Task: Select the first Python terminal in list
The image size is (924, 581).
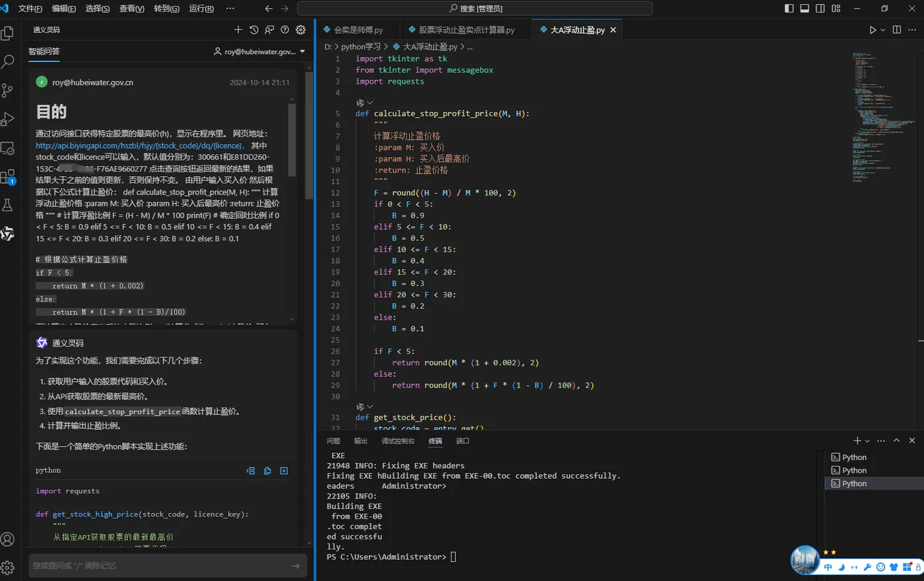Action: (x=874, y=457)
